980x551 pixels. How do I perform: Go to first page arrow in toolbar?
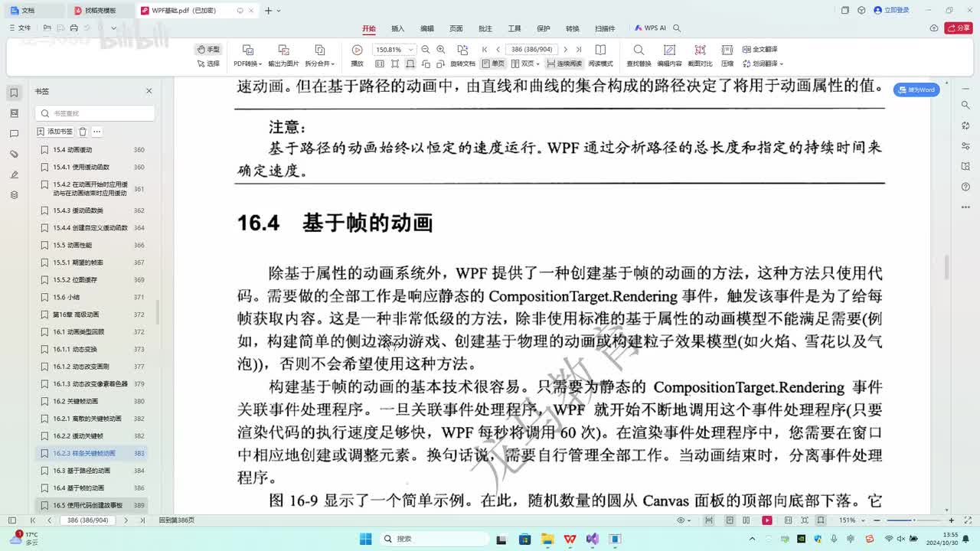485,49
